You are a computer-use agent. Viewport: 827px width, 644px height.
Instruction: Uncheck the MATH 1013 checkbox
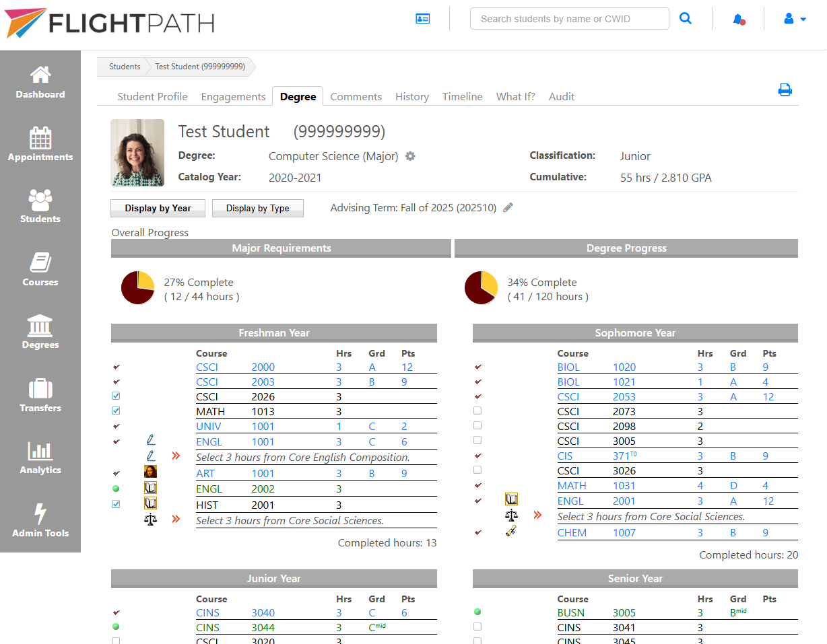coord(116,410)
